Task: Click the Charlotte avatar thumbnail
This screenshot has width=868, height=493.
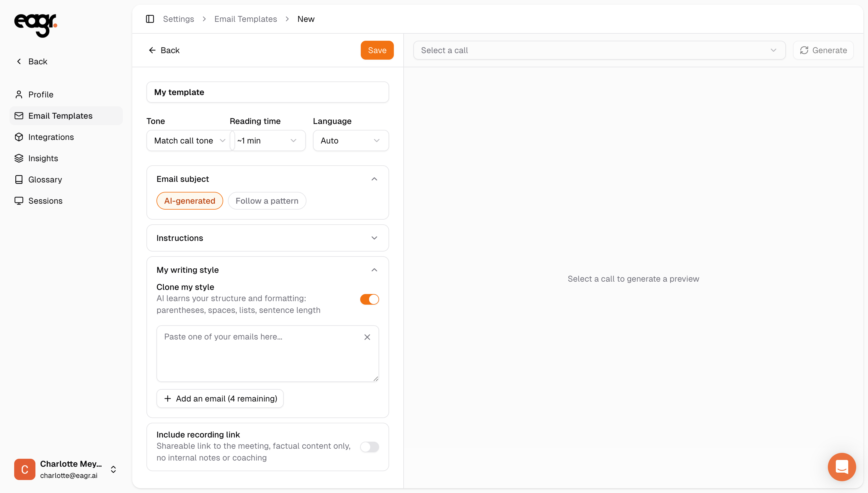Action: click(x=25, y=469)
